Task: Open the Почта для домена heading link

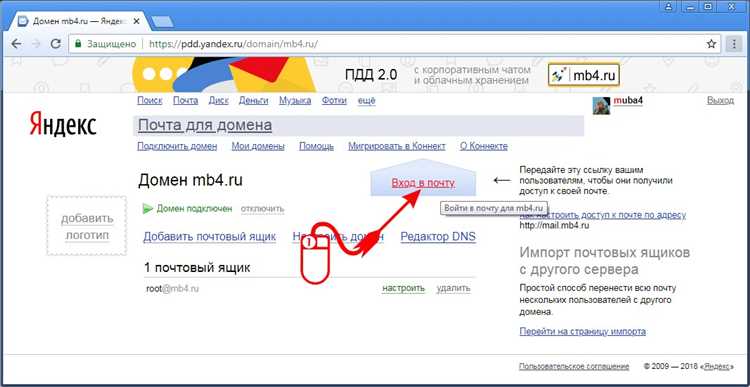Action: point(205,126)
